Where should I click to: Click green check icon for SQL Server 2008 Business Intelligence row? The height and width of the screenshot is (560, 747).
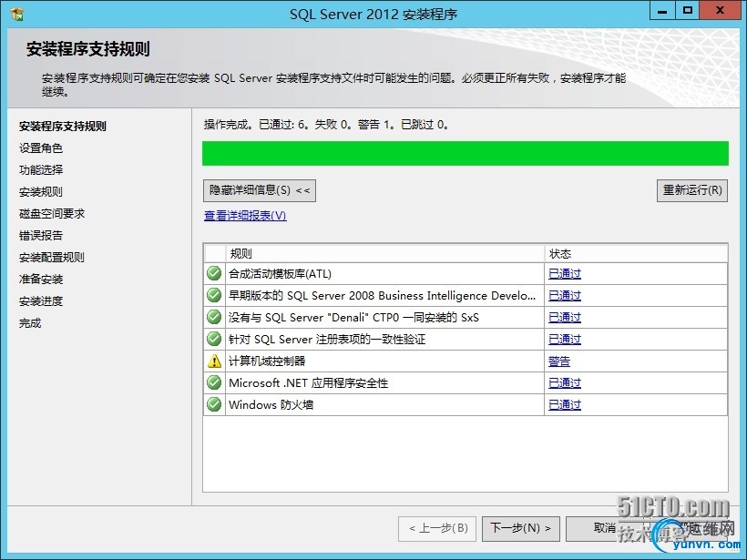(x=214, y=295)
